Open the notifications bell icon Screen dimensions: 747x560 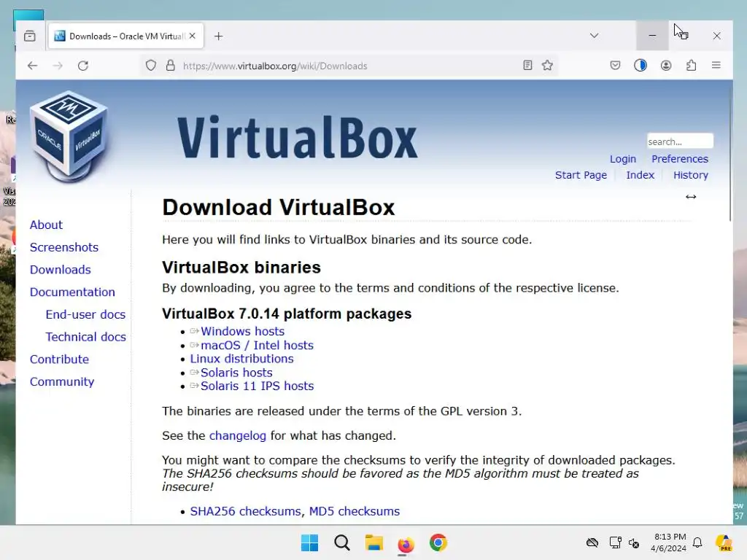(x=697, y=542)
